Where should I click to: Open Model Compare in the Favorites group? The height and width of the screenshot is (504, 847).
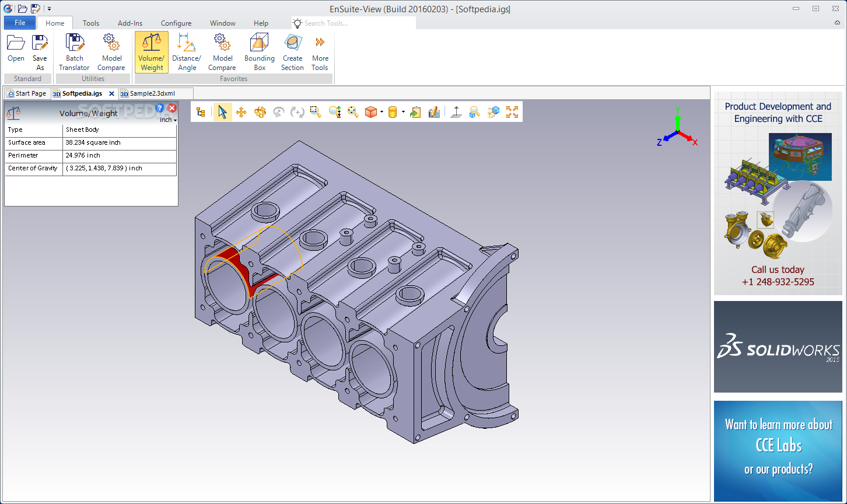click(222, 51)
